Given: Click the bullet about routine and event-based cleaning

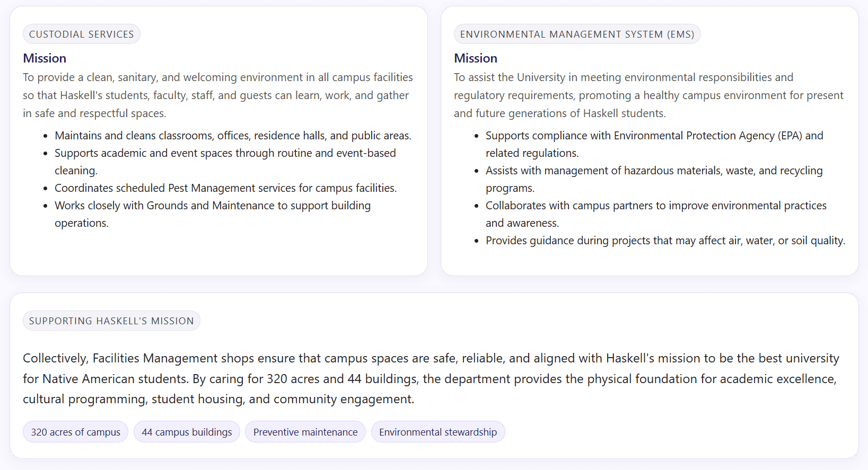Looking at the screenshot, I should 225,154.
